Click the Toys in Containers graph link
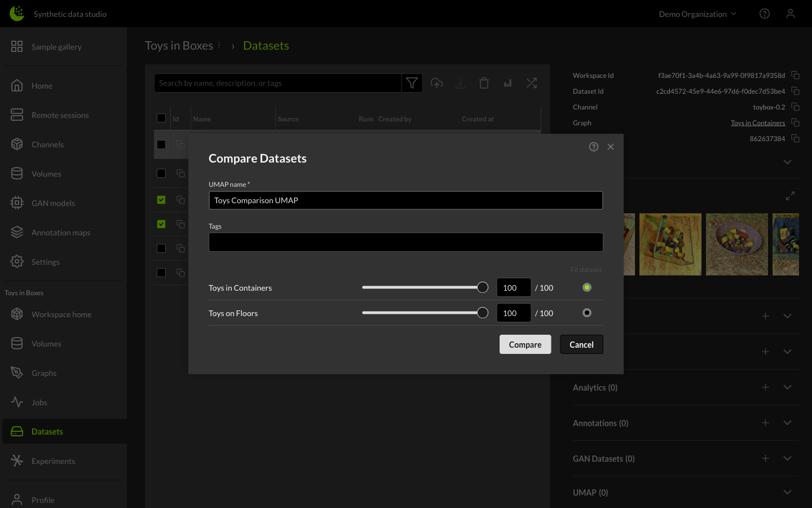Screen dimensions: 812x508 [758, 122]
